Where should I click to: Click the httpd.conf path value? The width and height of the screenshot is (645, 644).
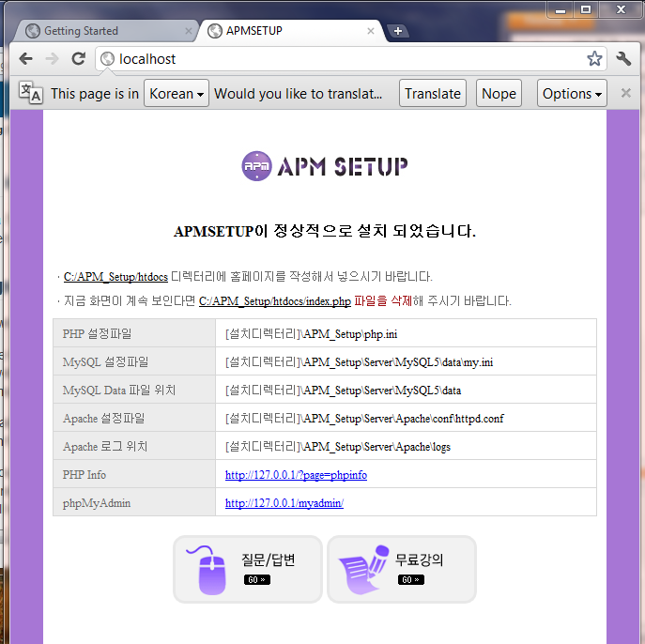pos(364,419)
